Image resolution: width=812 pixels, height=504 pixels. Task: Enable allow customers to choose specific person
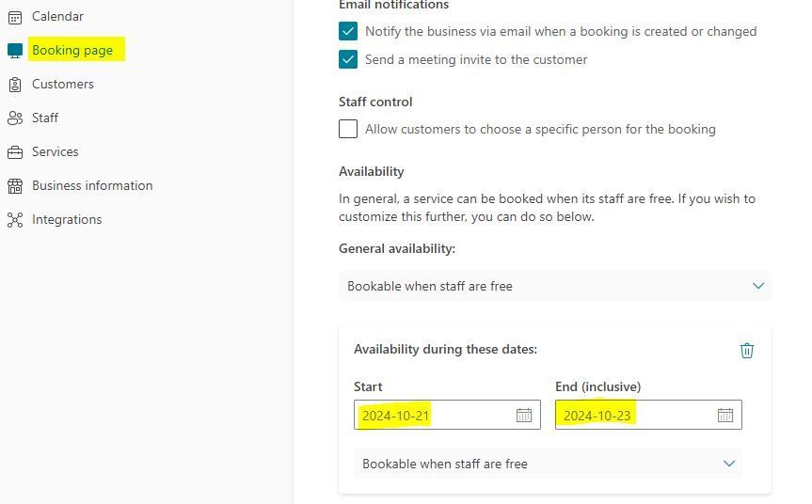tap(348, 129)
